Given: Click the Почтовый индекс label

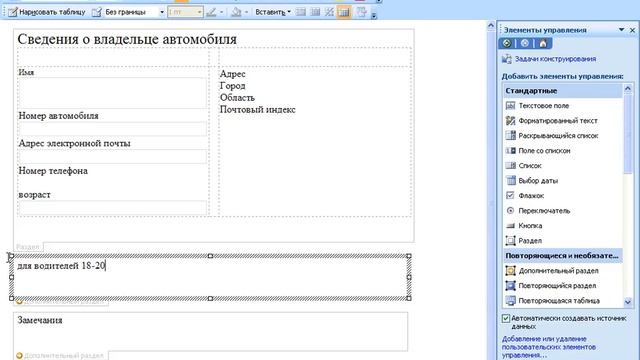Looking at the screenshot, I should [x=258, y=109].
